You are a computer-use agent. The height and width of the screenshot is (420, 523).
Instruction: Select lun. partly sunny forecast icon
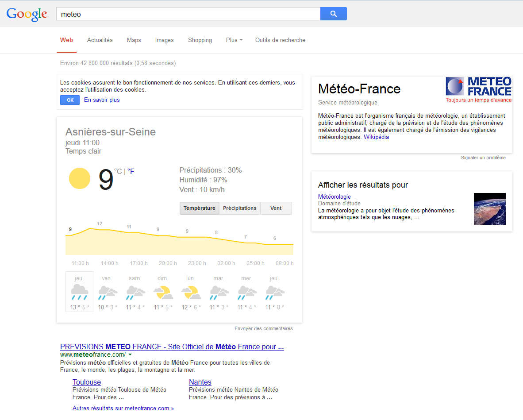(191, 292)
